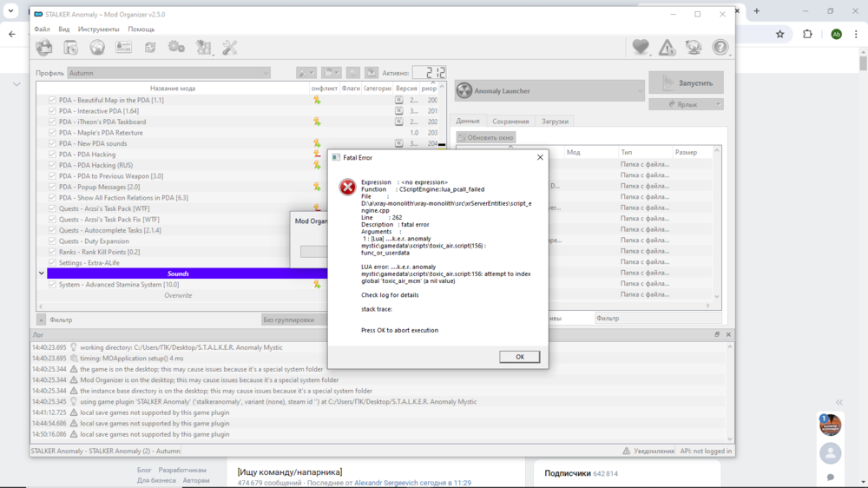The image size is (868, 488).
Task: Switch to the Загрузки tab
Action: 555,122
